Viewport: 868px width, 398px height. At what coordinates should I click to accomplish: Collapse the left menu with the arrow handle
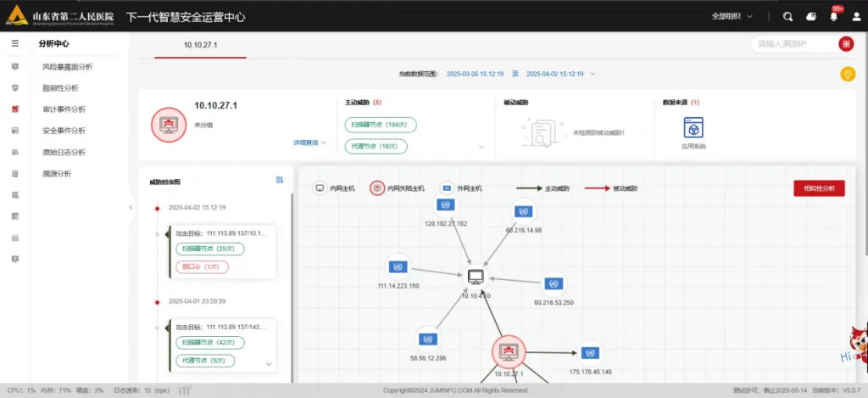pyautogui.click(x=131, y=207)
